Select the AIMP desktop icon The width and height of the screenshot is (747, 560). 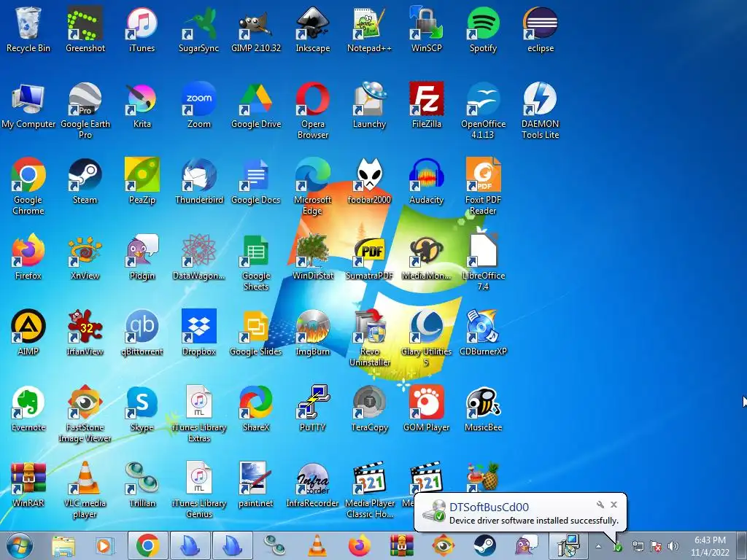pyautogui.click(x=28, y=332)
